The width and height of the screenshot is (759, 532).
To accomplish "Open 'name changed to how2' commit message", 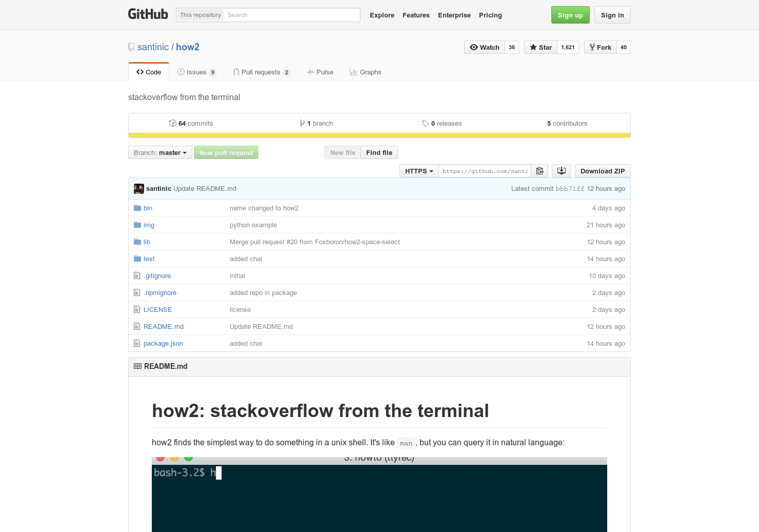I will (x=264, y=208).
